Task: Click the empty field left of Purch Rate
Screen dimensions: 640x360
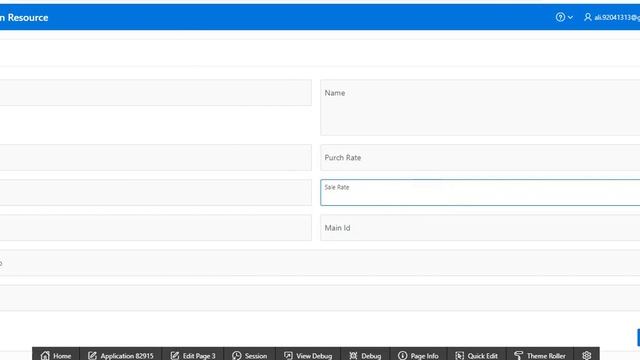Action: click(156, 158)
